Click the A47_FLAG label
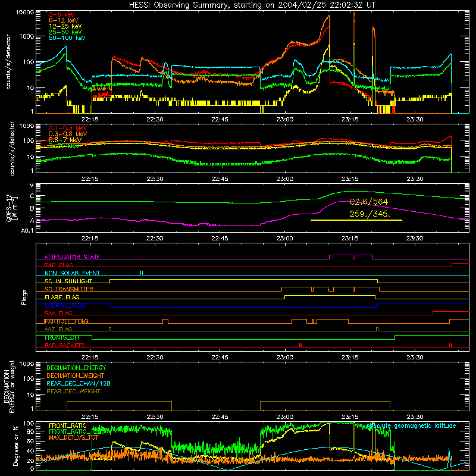The image size is (476, 476). (x=58, y=329)
